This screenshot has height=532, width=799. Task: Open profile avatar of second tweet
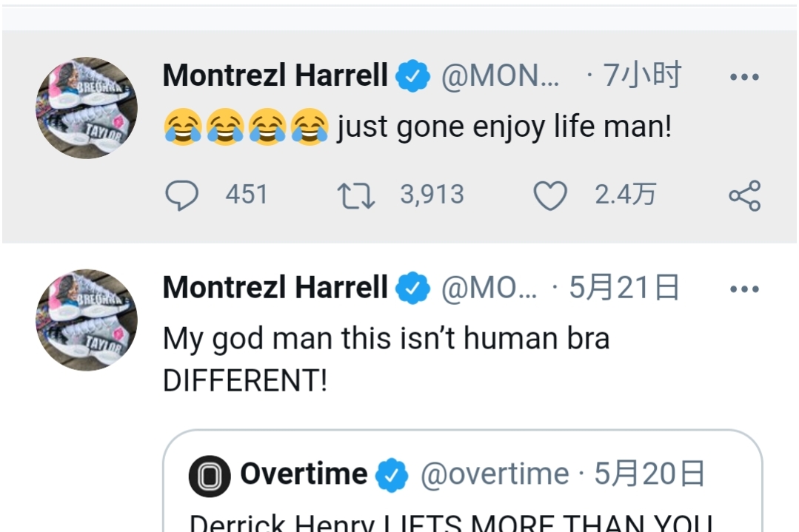87,320
